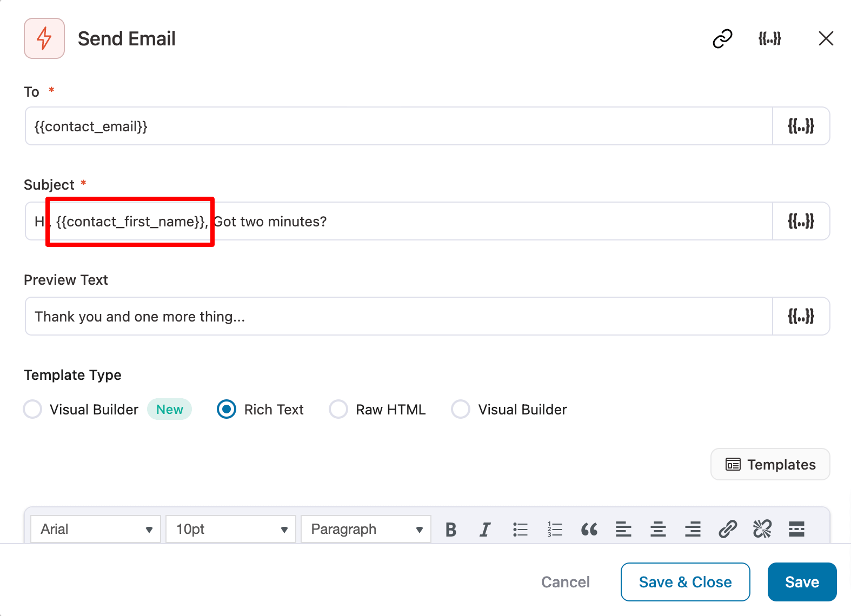
Task: Select the Visual Builder New radio option
Action: (32, 410)
